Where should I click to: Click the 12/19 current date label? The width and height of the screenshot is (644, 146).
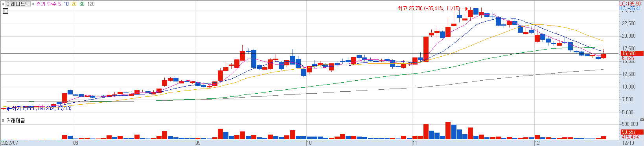tap(628, 143)
